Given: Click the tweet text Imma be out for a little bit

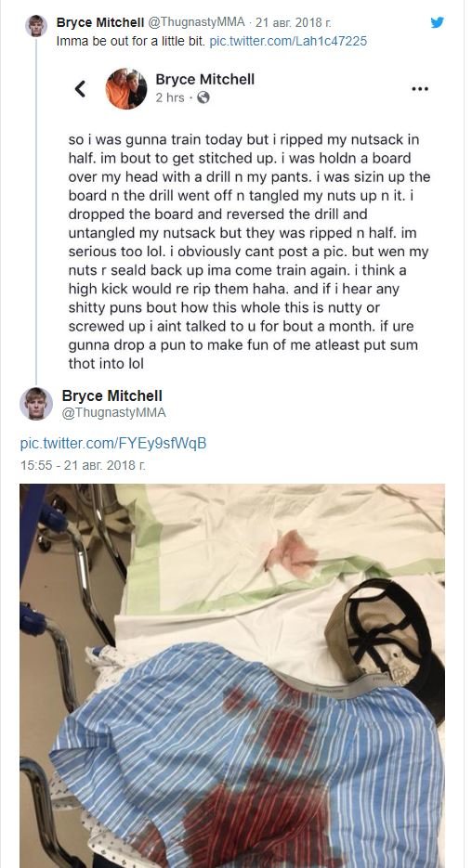Looking at the screenshot, I should tap(131, 41).
